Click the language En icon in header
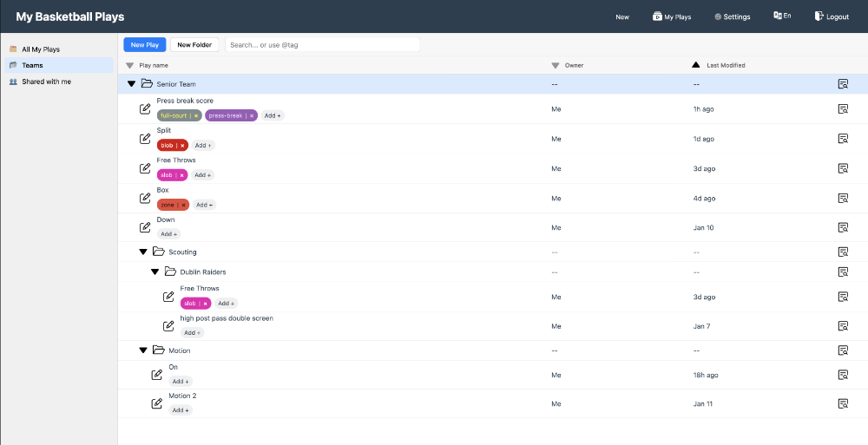Viewport: 868px width, 445px height. (x=781, y=16)
